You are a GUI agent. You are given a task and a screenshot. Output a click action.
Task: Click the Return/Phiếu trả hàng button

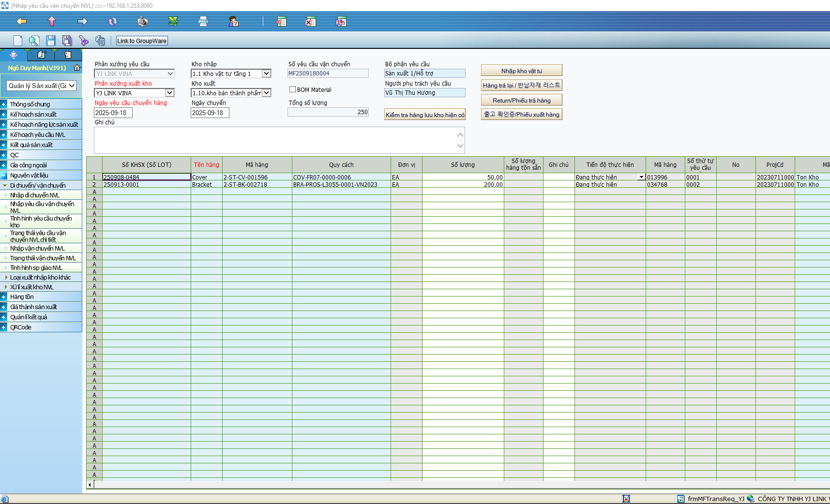(x=521, y=100)
